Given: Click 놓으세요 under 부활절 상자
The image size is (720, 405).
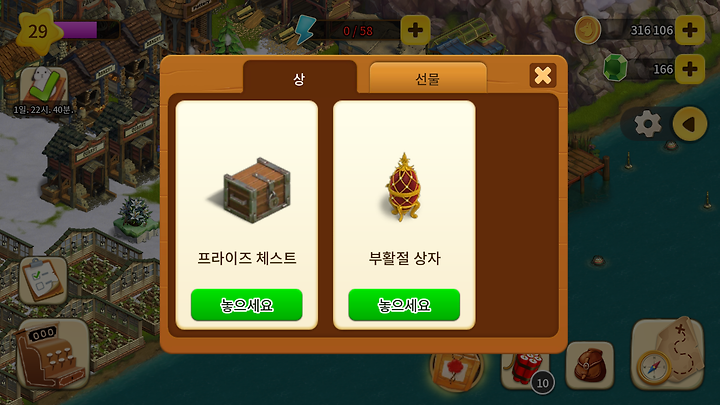Looking at the screenshot, I should tap(404, 305).
